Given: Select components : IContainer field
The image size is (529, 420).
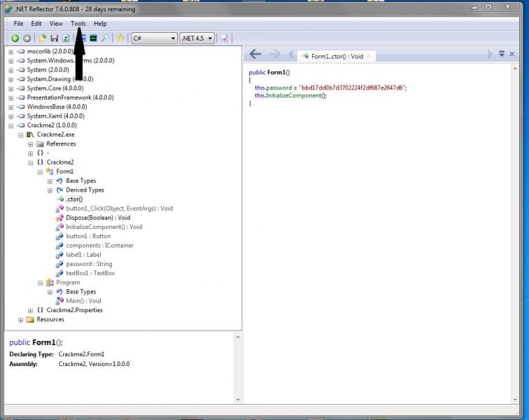Looking at the screenshot, I should [x=100, y=246].
